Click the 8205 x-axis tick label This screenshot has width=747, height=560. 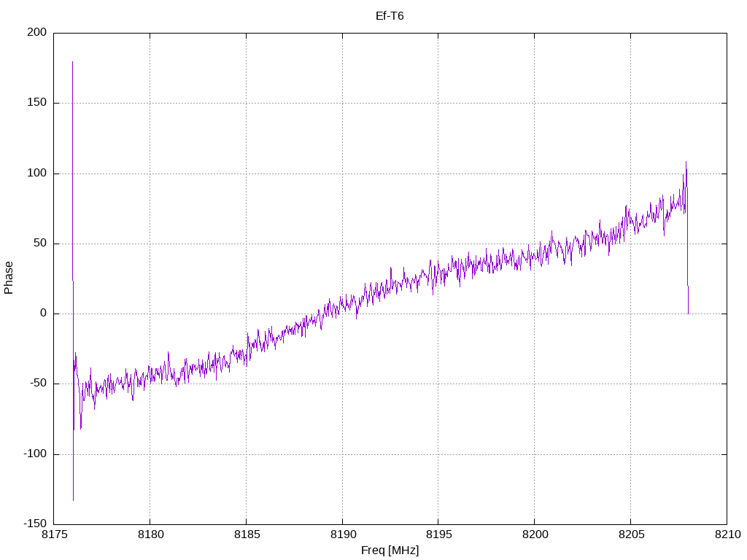630,536
